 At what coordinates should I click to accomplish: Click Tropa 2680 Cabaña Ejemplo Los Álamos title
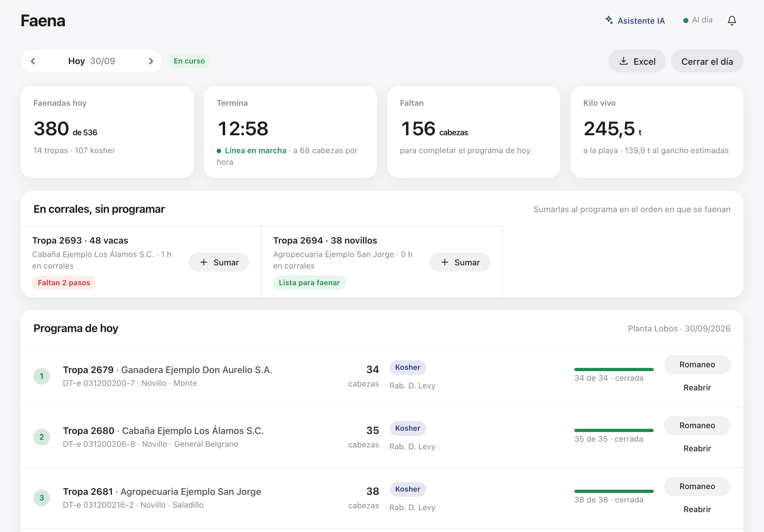point(163,430)
